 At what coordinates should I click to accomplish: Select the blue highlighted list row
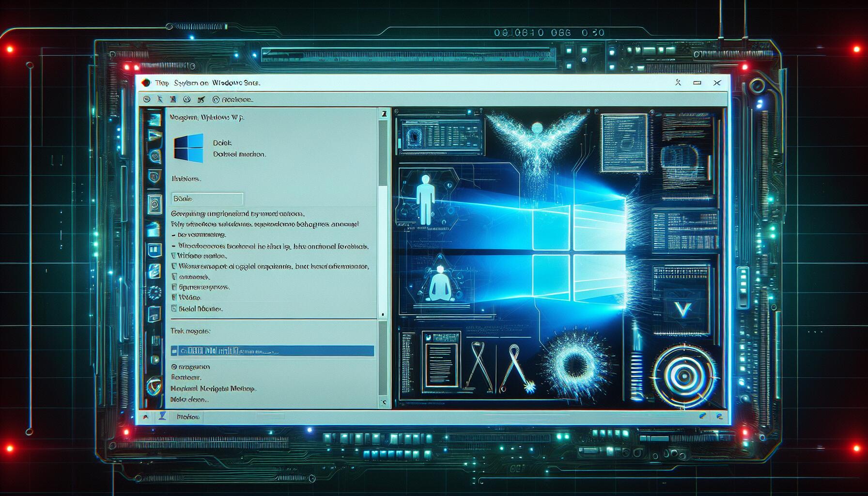coord(273,351)
